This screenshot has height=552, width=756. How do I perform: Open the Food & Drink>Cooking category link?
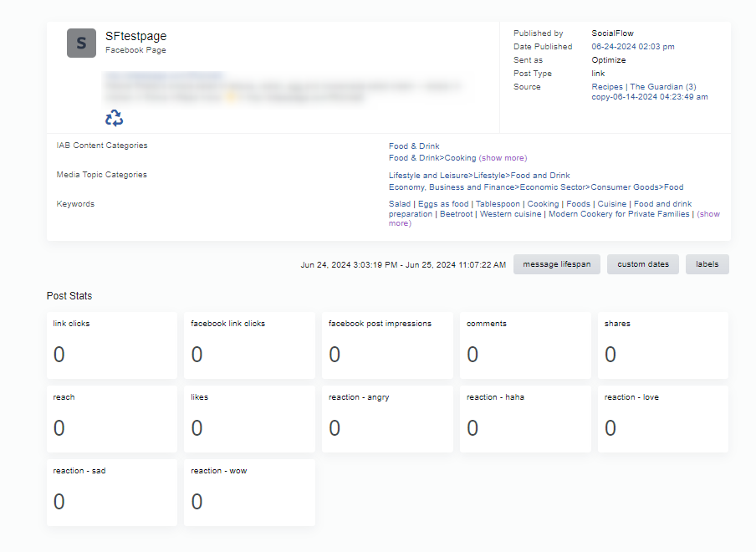(x=432, y=158)
